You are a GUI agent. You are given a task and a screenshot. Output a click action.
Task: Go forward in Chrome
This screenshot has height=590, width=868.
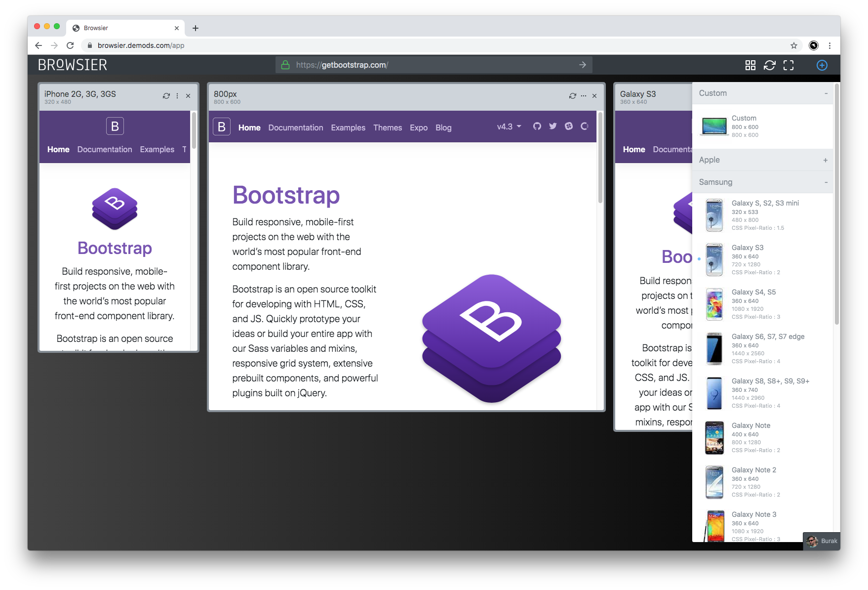click(x=54, y=45)
